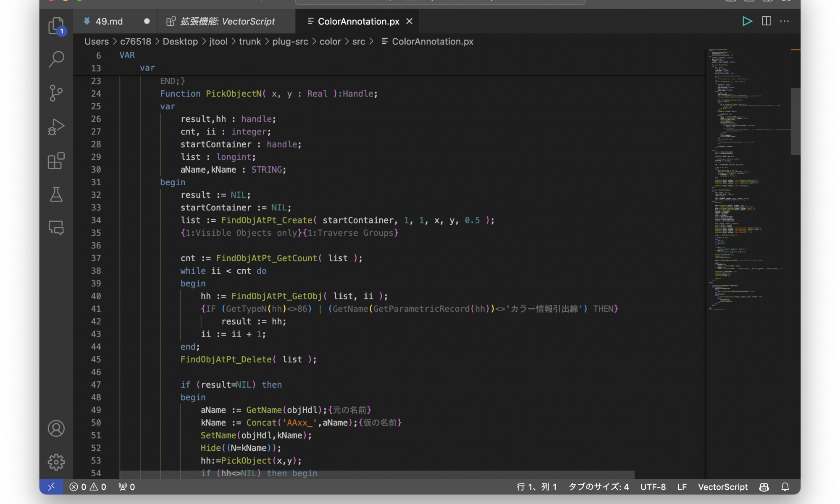Viewport: 840px width, 504px height.
Task: Click on Function PickObjectN declaration
Action: pyautogui.click(x=269, y=94)
